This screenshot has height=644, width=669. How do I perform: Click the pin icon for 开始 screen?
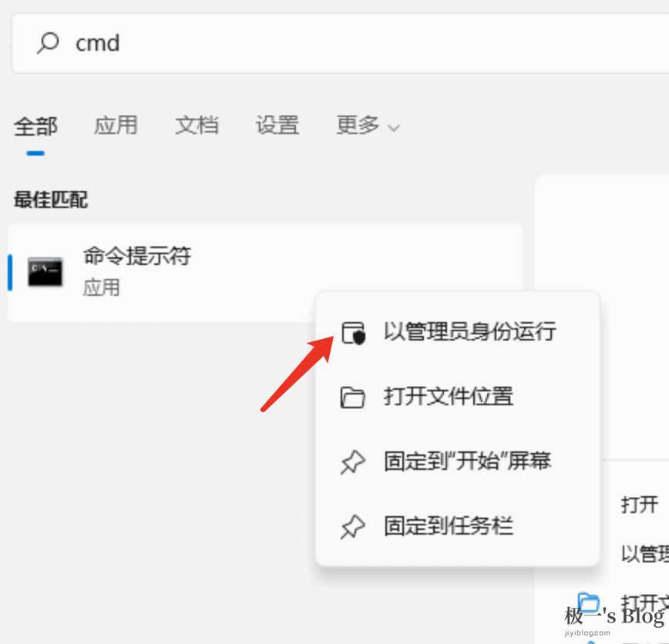[x=353, y=462]
